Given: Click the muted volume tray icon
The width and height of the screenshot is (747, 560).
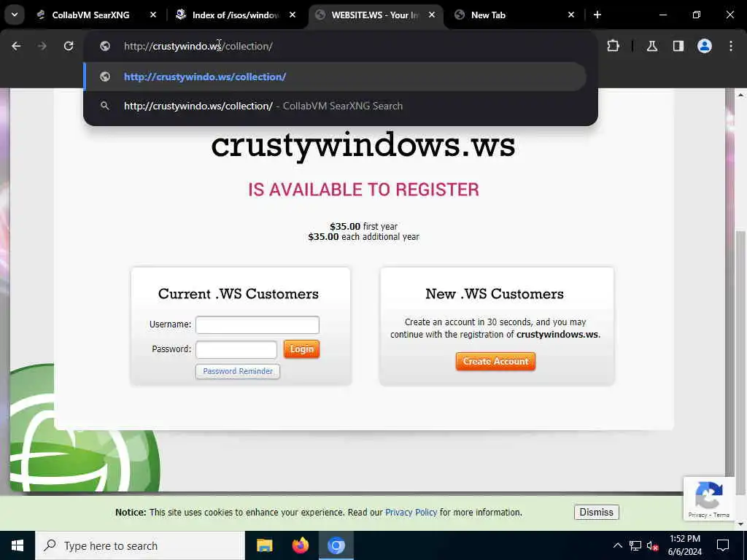Looking at the screenshot, I should click(653, 545).
